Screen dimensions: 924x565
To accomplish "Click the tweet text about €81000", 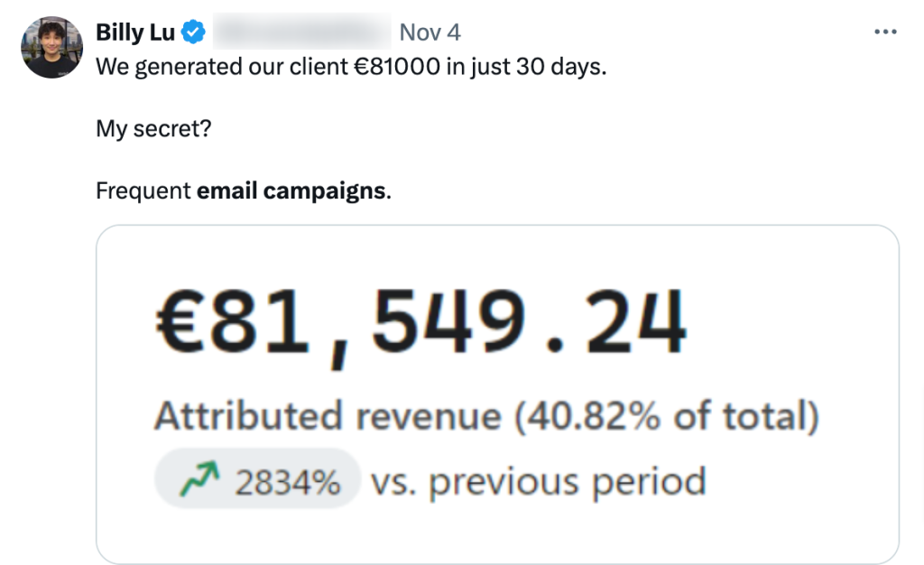I will (352, 65).
